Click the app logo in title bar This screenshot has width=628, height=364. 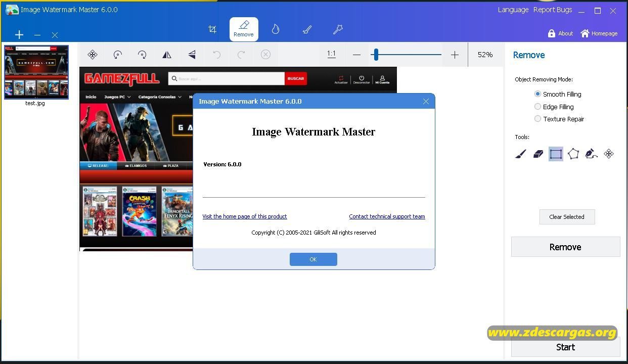pyautogui.click(x=12, y=10)
